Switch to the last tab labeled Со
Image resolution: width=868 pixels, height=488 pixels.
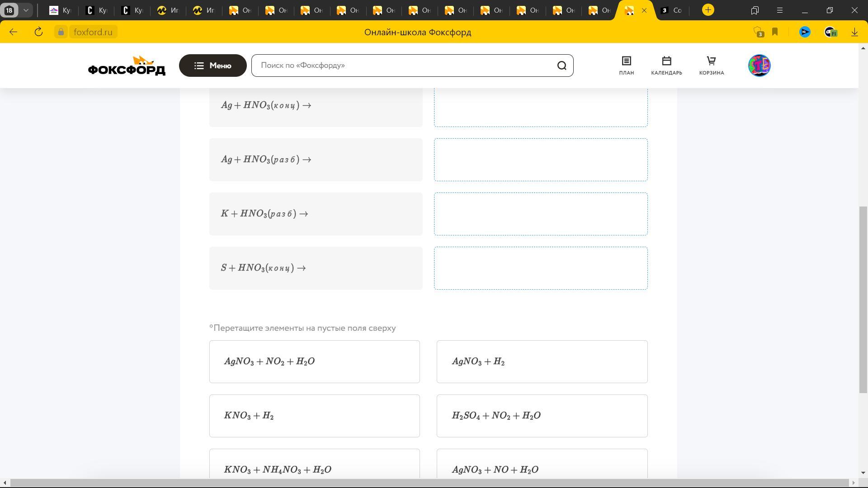671,10
